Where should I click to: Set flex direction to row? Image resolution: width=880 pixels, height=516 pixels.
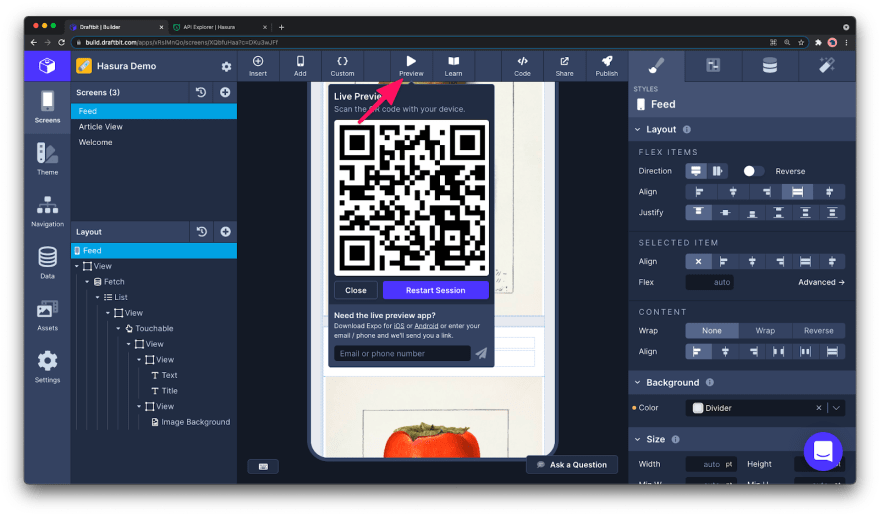[x=717, y=171]
